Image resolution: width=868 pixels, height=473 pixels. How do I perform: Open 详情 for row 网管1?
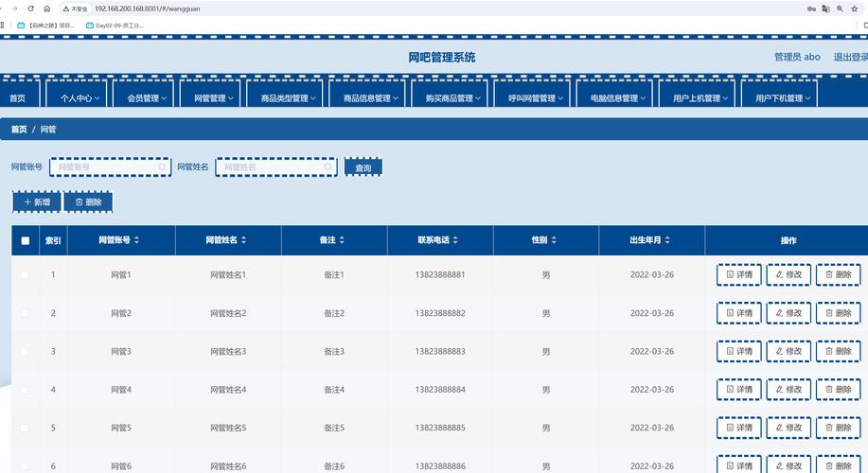(x=739, y=274)
